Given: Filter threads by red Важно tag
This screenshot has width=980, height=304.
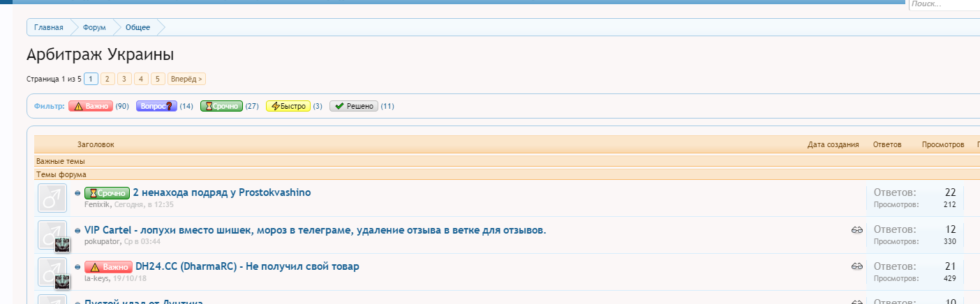Looking at the screenshot, I should (91, 106).
